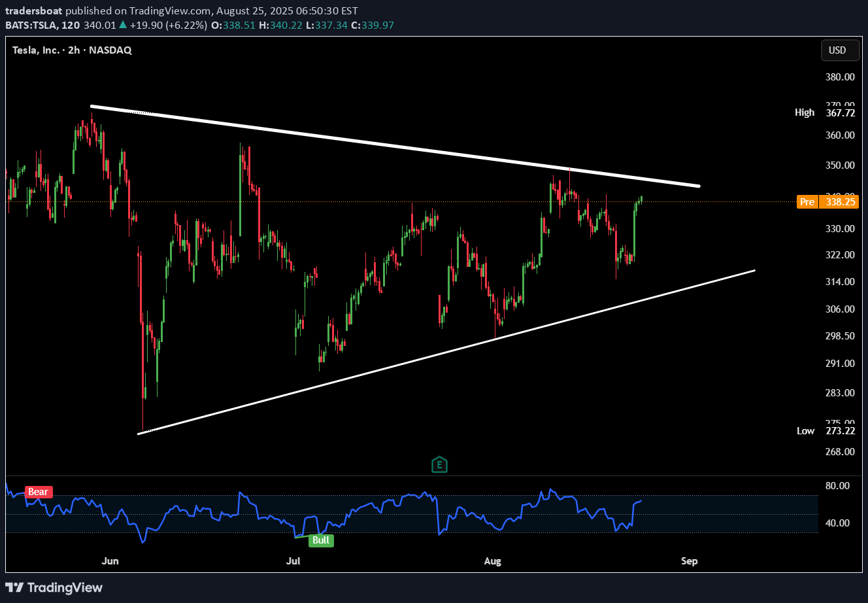Click the Tesla, Inc. chart title
Screen dimensions: 868x603
coord(72,50)
